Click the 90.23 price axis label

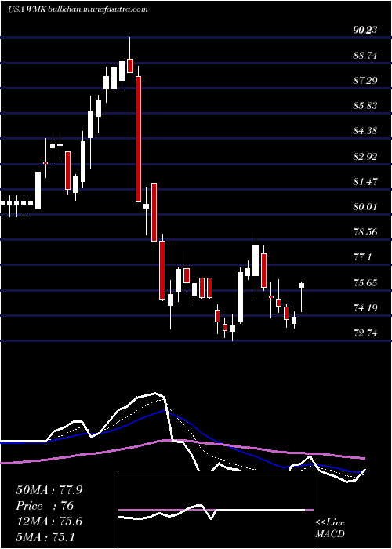point(365,30)
